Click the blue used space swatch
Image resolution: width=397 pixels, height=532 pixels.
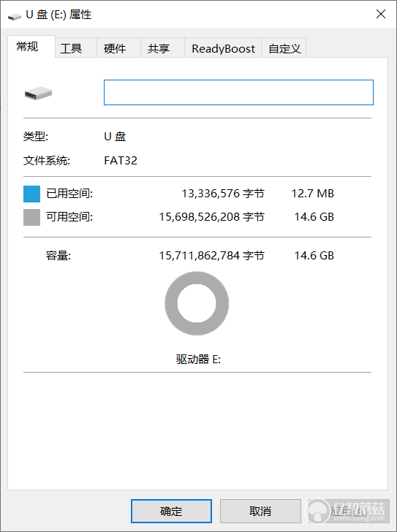tap(32, 194)
